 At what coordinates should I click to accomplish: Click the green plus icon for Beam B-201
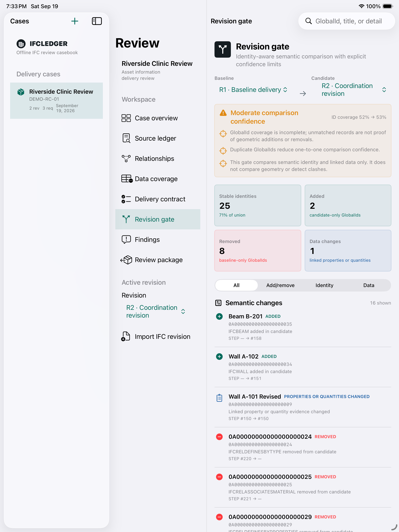point(219,316)
